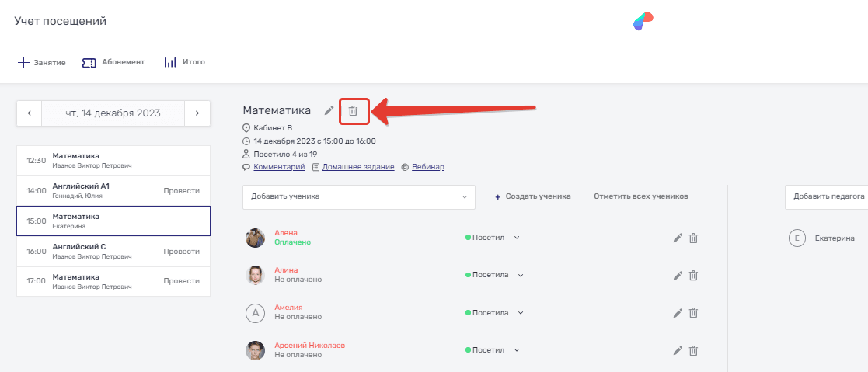This screenshot has height=372, width=868.
Task: Go to next day arrow
Action: pyautogui.click(x=197, y=113)
